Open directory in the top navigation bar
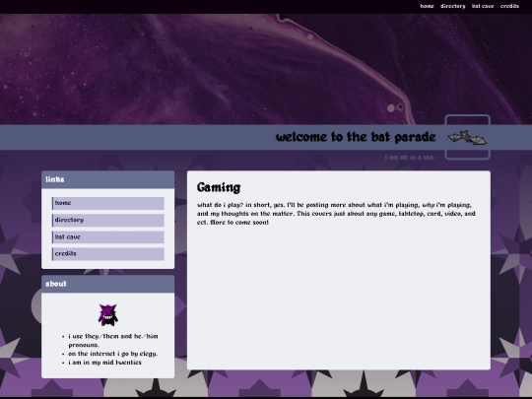The image size is (532, 399). point(452,6)
